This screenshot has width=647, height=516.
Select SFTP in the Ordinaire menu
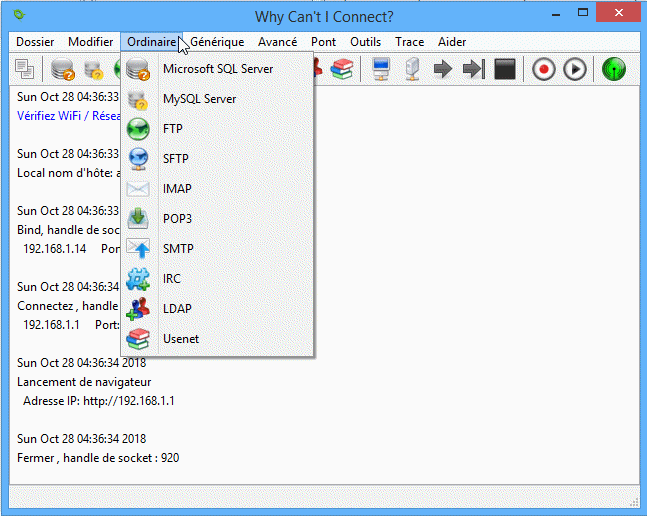[x=217, y=159]
